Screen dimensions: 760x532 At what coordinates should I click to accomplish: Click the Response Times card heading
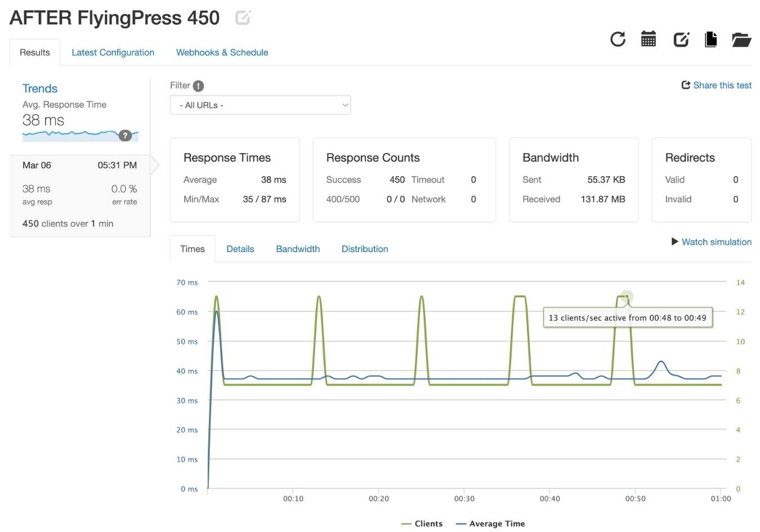(x=227, y=158)
